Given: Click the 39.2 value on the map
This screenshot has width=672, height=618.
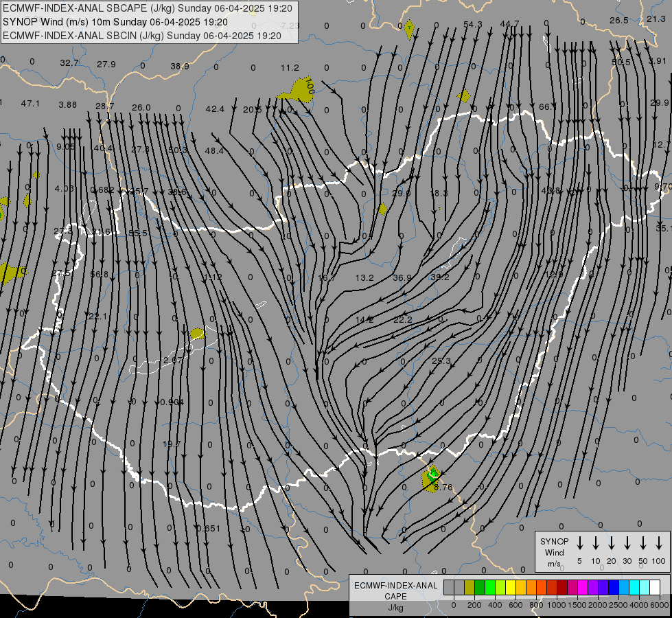Looking at the screenshot, I should 440,277.
